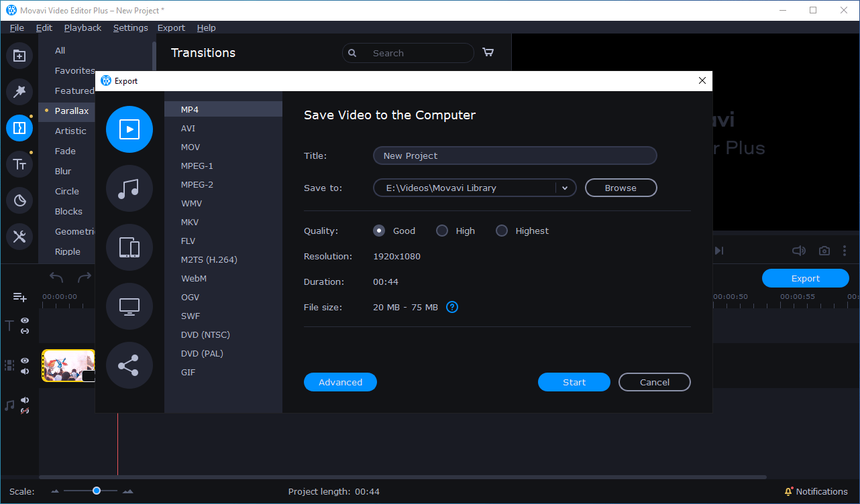This screenshot has height=504, width=860.
Task: Select Fade transitions category
Action: [65, 151]
